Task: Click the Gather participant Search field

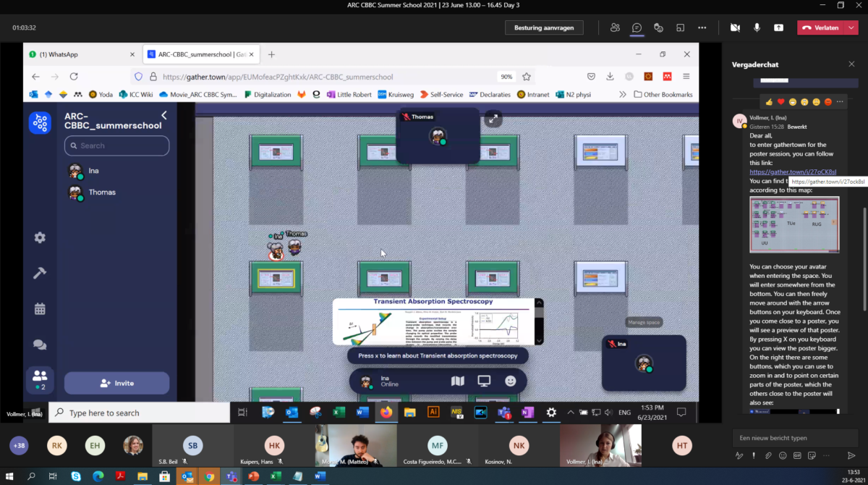Action: 116,145
